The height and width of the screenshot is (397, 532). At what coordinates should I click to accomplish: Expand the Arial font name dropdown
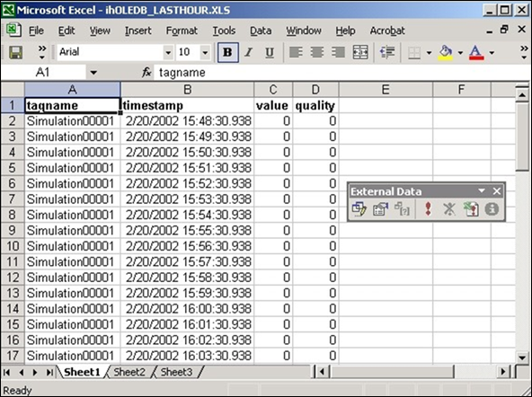(168, 53)
